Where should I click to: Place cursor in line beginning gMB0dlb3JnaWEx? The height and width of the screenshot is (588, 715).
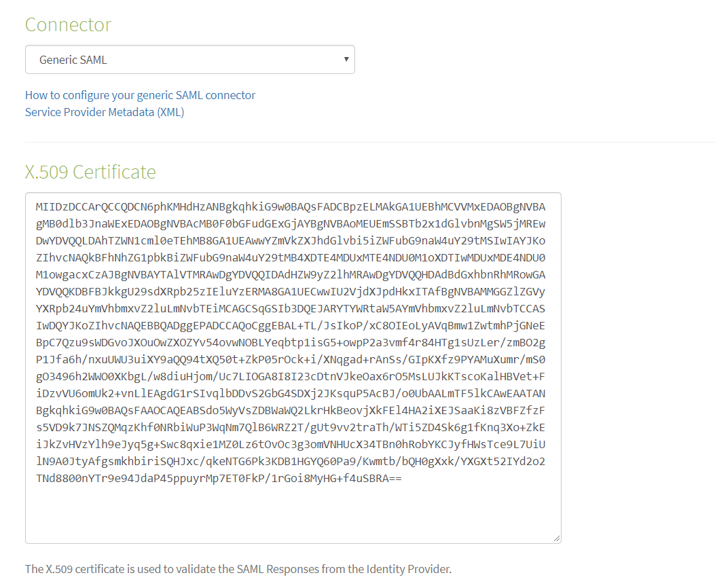(291, 224)
